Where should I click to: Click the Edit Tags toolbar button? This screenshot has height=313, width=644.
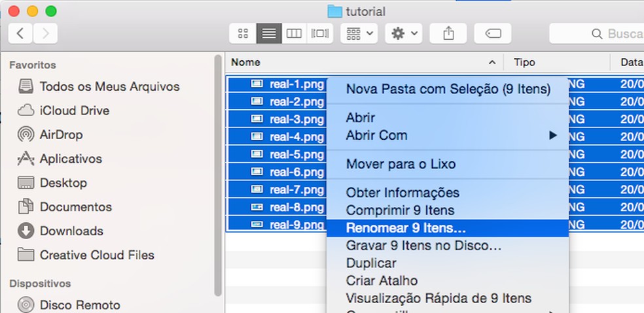pos(493,33)
